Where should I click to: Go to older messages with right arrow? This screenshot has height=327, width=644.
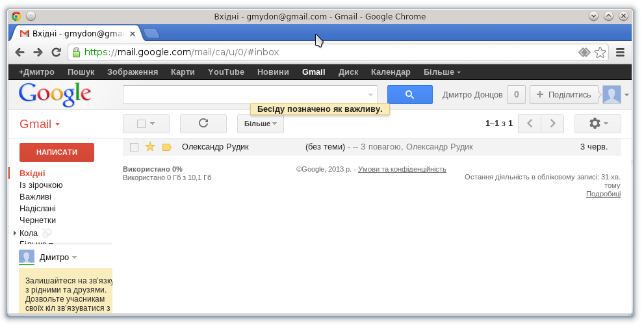(x=552, y=124)
